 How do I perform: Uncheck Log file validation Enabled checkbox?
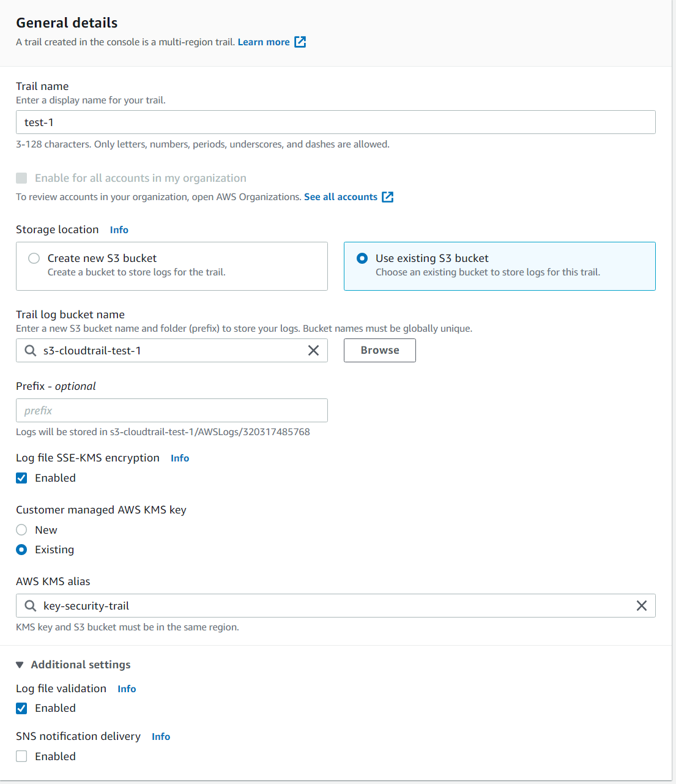point(22,708)
